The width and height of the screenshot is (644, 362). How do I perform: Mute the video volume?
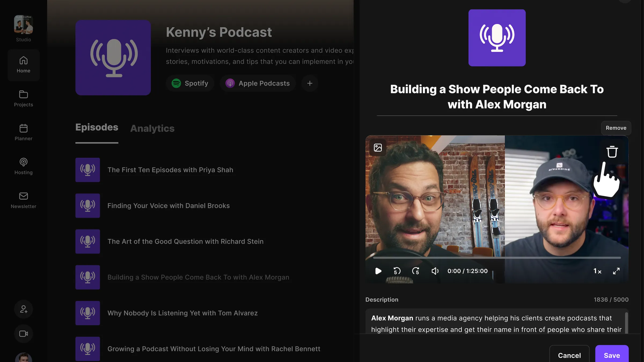click(x=435, y=271)
